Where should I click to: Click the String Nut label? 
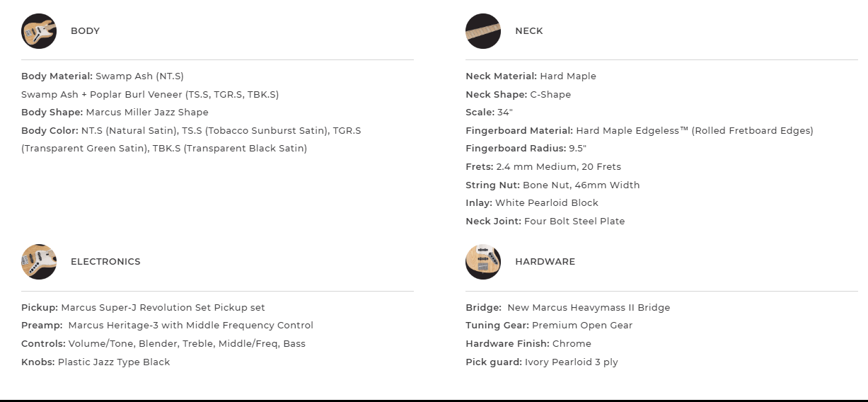[492, 185]
